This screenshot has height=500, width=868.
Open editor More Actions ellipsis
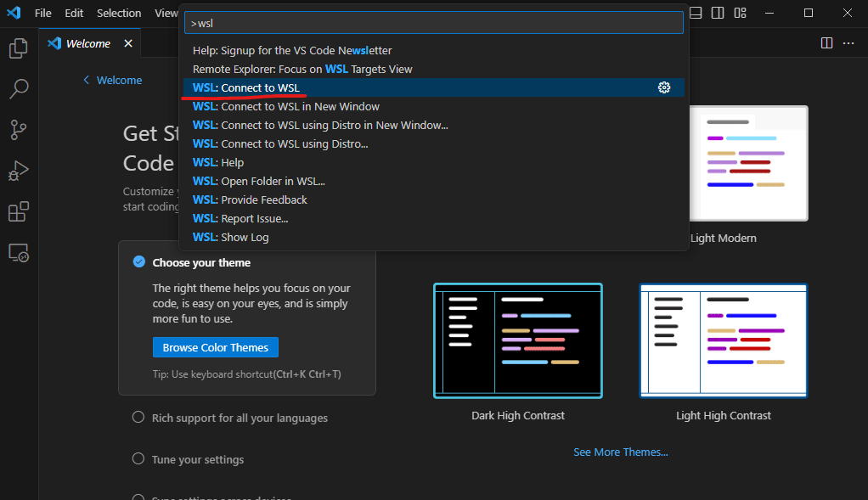click(848, 43)
